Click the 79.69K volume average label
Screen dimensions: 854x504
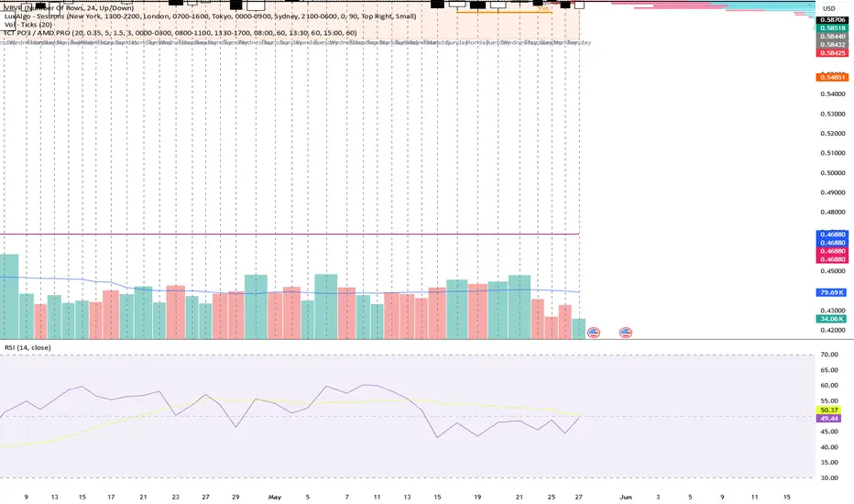[832, 292]
